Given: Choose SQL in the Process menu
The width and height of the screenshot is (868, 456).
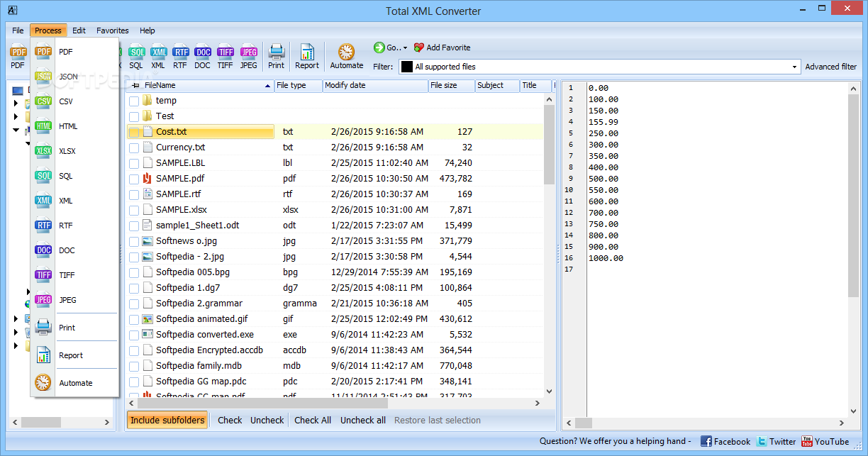Looking at the screenshot, I should (74, 176).
